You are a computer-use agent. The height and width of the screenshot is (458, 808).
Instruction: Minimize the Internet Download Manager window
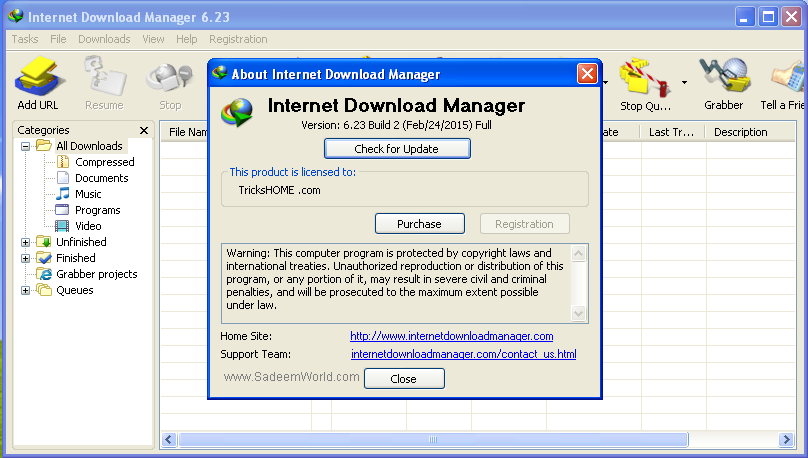744,17
